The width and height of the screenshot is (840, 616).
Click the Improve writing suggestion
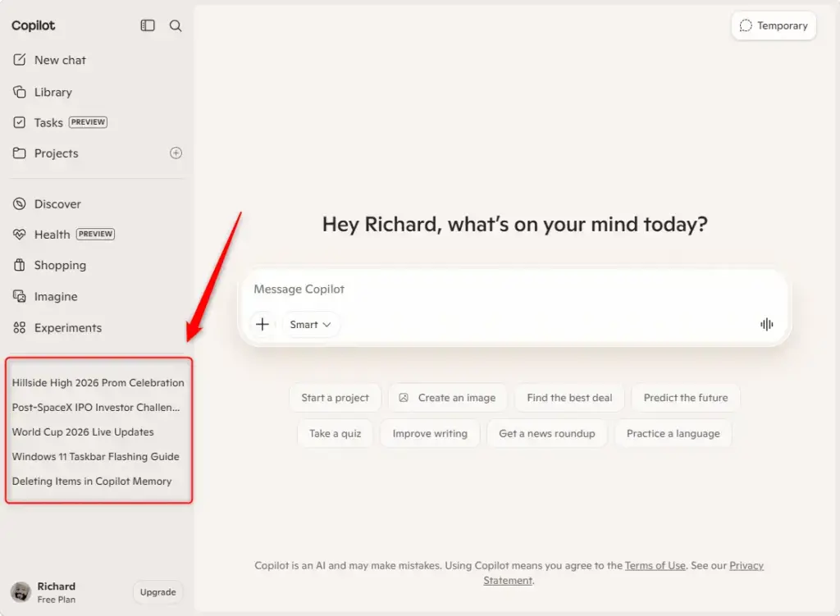click(430, 433)
